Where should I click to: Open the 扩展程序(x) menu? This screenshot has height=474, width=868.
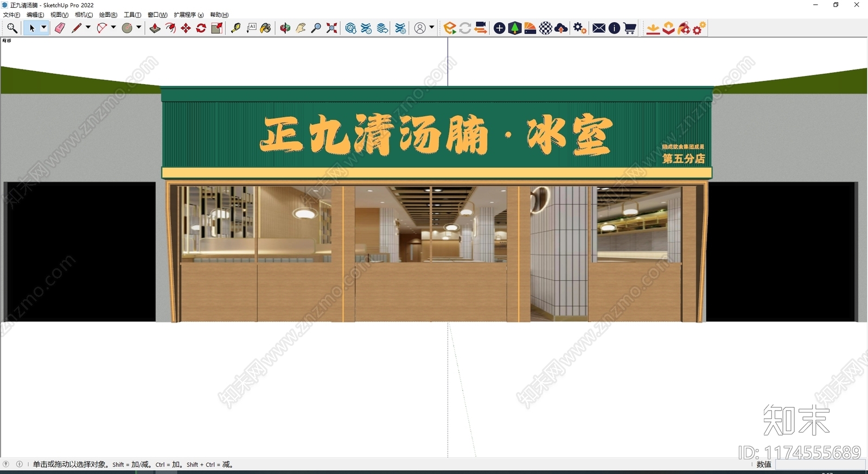[189, 15]
